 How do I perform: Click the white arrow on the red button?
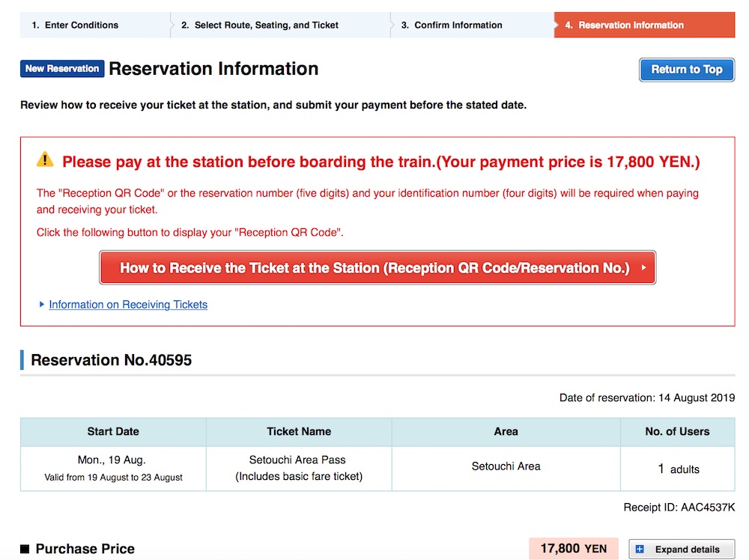click(x=643, y=268)
